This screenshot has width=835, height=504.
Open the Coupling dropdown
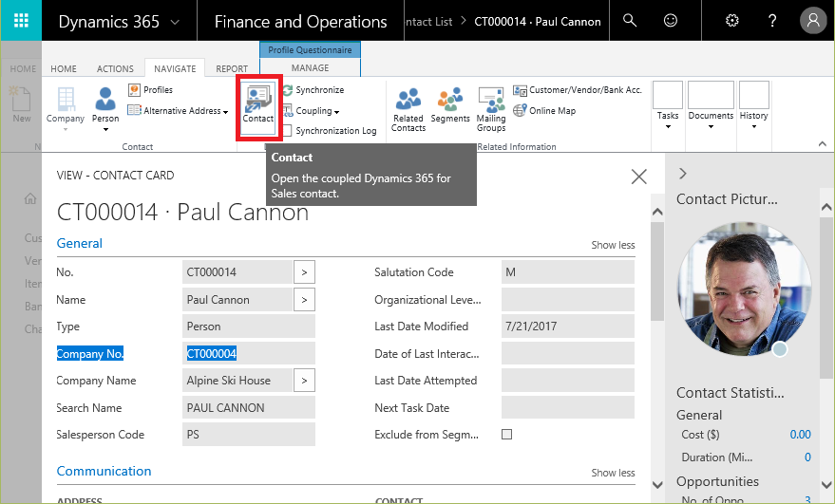click(311, 111)
